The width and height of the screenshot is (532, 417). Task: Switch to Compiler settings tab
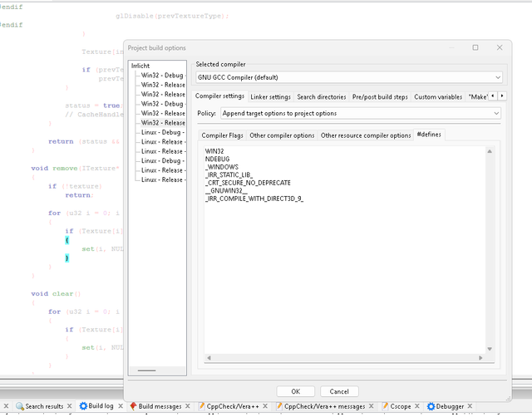coord(219,96)
